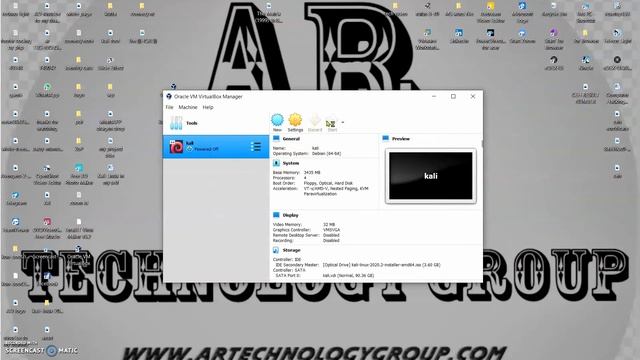Click the Discard arrow icon in toolbar
Viewport: 640px width, 360px height.
pos(315,120)
